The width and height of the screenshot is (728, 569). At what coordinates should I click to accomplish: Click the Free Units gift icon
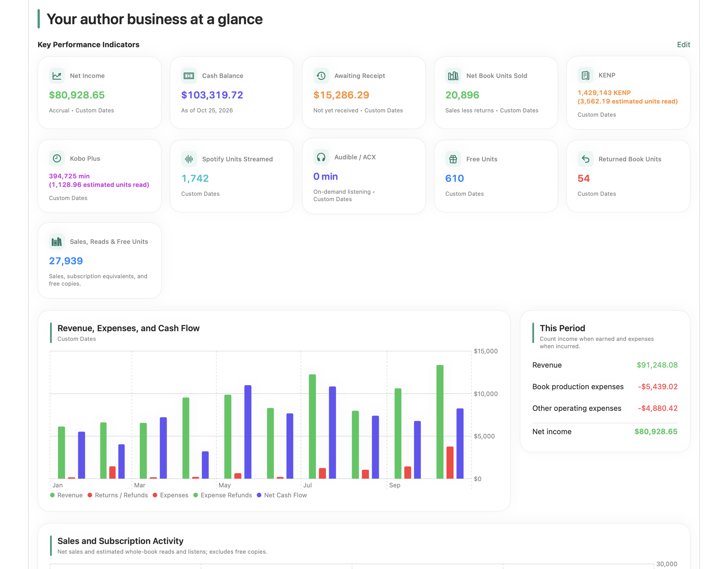(453, 159)
